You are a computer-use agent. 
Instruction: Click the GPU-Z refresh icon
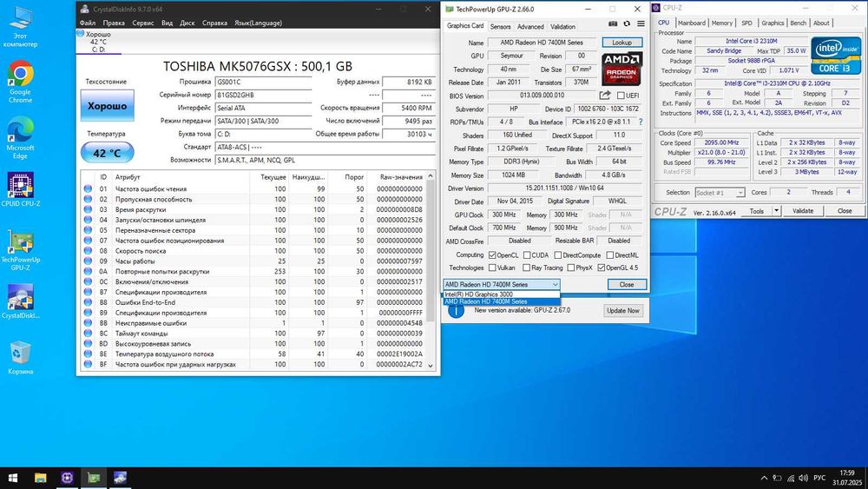point(627,23)
